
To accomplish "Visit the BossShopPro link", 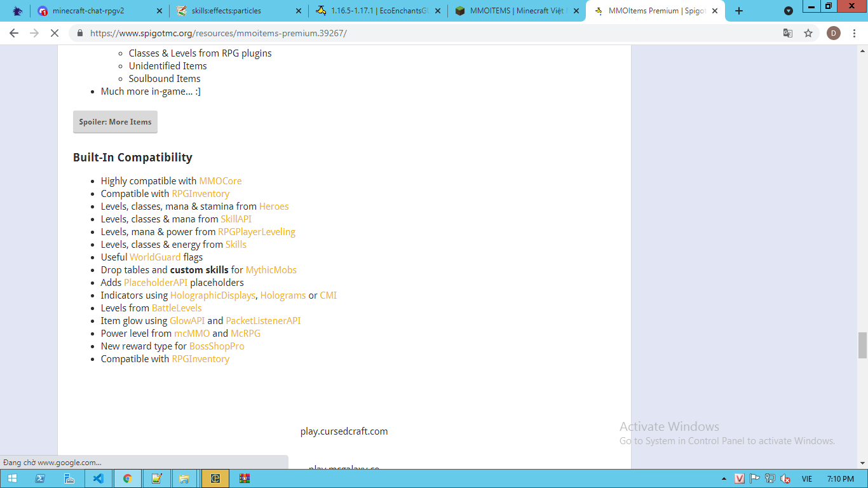I will coord(217,346).
